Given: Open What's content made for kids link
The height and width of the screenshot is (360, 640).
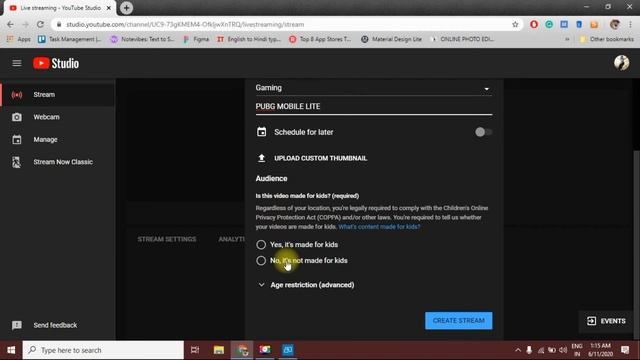Looking at the screenshot, I should point(379,227).
